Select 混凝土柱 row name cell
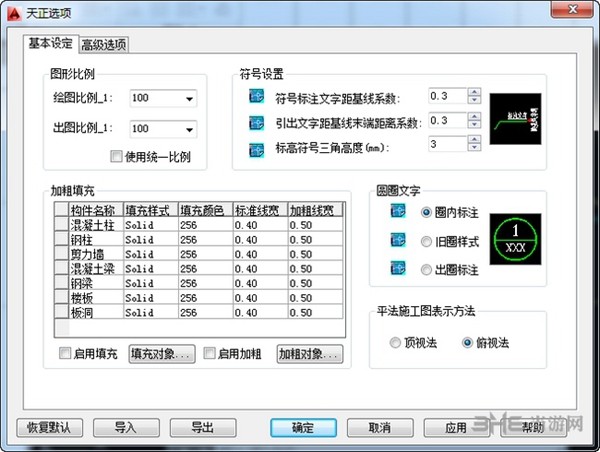600x452 pixels. pos(96,225)
